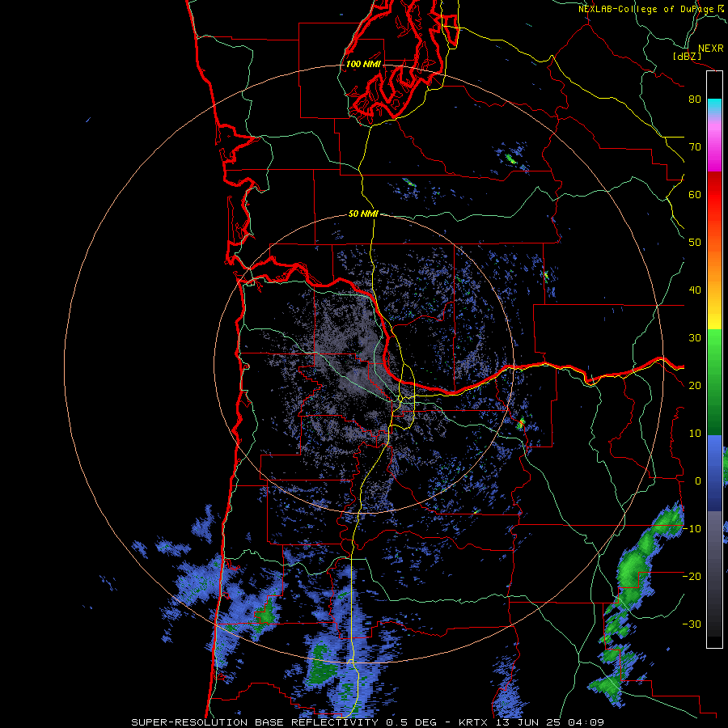728x728 pixels.
Task: Pick the cyan segment of the color bar
Action: (714, 106)
